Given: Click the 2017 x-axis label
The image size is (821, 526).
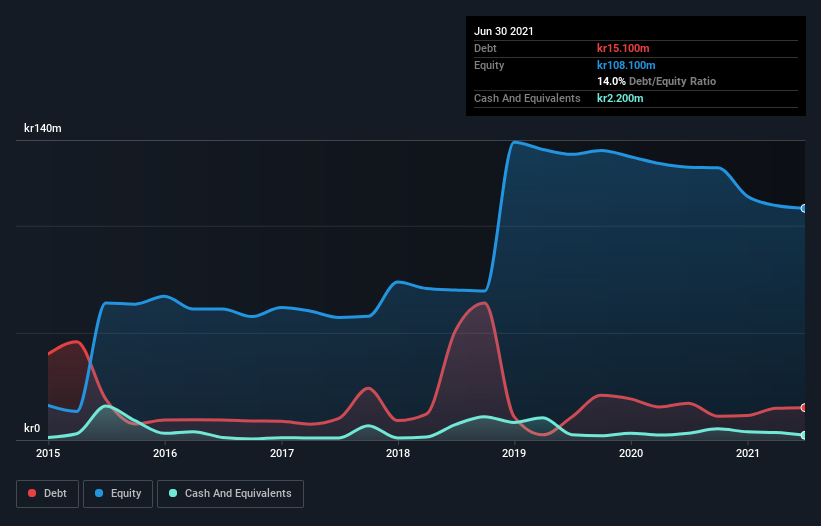Looking at the screenshot, I should [x=282, y=453].
